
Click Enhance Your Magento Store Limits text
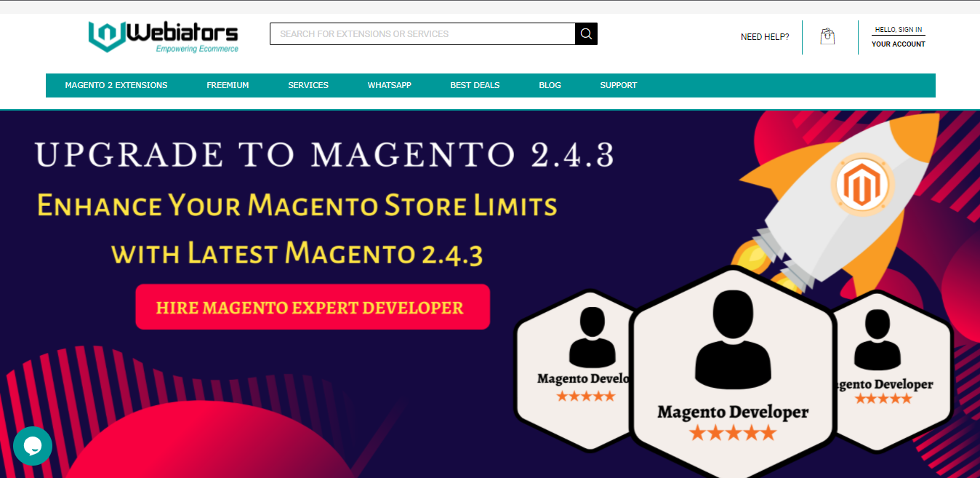click(297, 206)
